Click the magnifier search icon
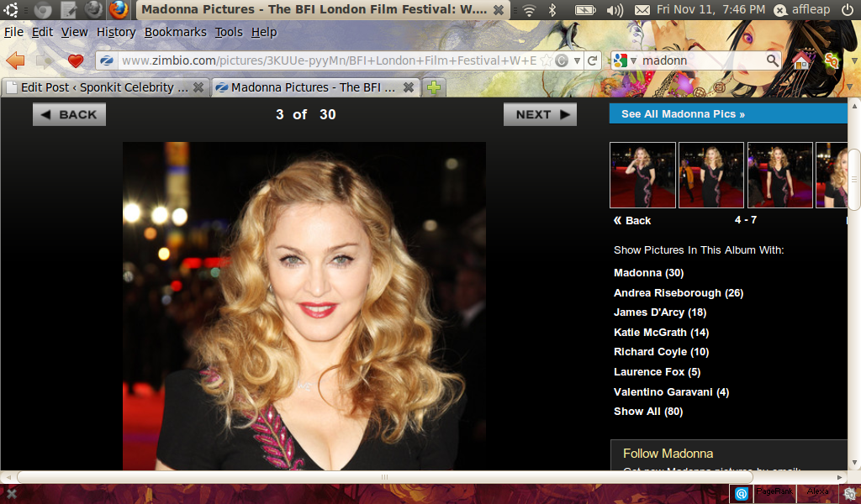 772,60
